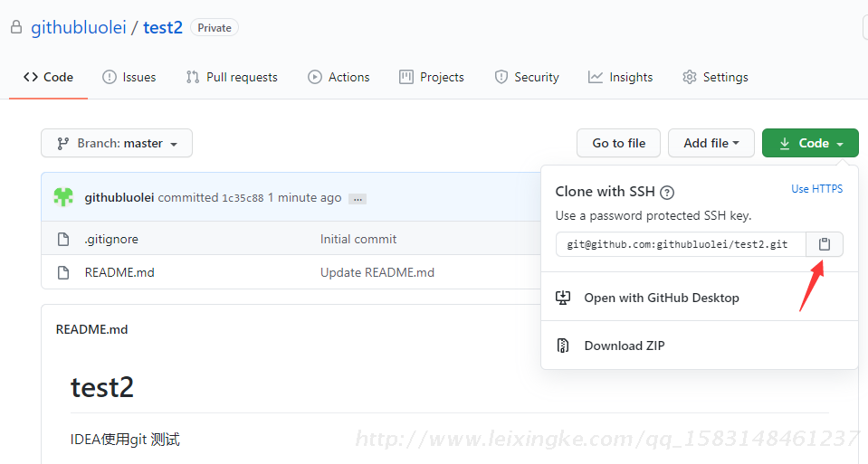Click Open with GitHub Desktop
The image size is (868, 464).
click(x=662, y=298)
